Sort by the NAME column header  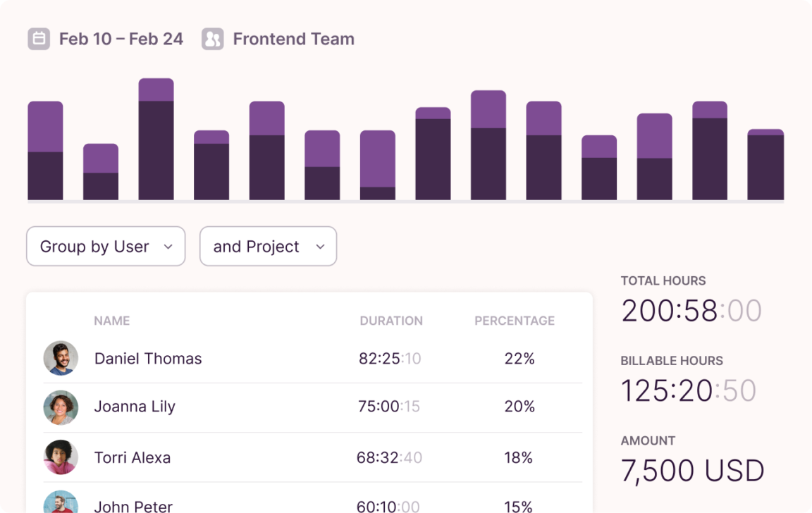[112, 321]
